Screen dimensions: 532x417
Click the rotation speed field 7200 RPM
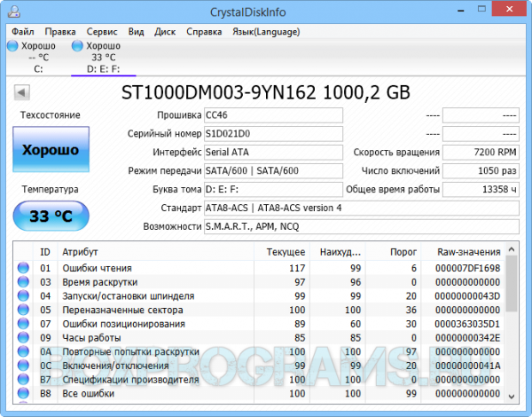(481, 152)
